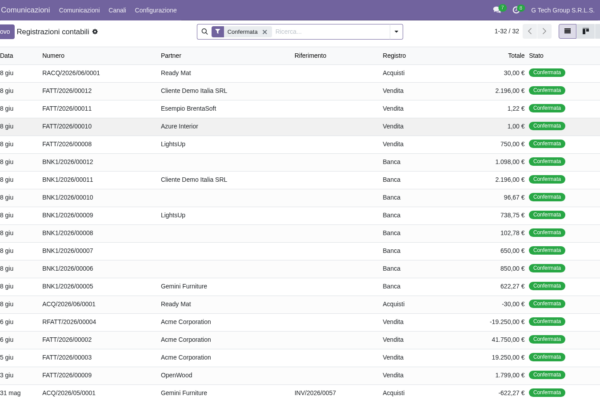The height and width of the screenshot is (400, 600).
Task: Click Confermata badge in RACQ/2026/06/0001 row
Action: [x=547, y=73]
